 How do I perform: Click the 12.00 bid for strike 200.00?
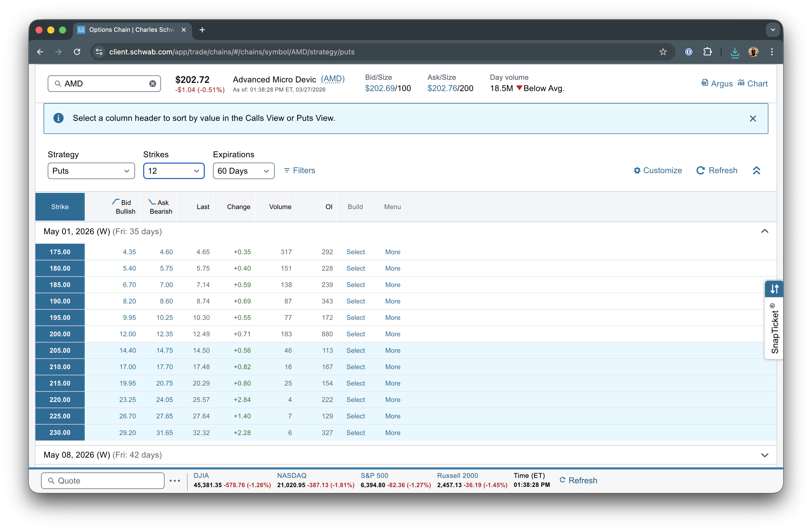128,334
